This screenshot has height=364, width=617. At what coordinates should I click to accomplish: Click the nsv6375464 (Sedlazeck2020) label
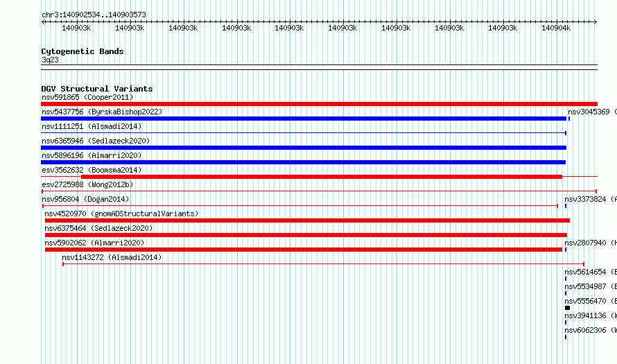(98, 228)
